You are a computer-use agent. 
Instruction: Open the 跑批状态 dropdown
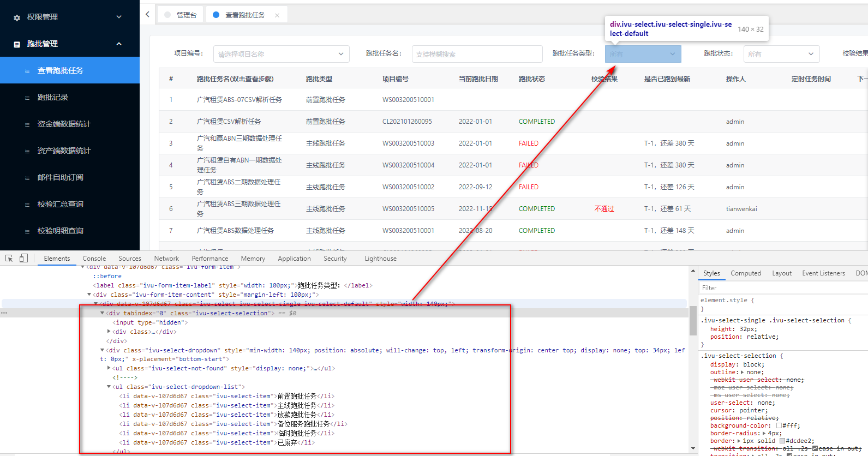[x=782, y=54]
